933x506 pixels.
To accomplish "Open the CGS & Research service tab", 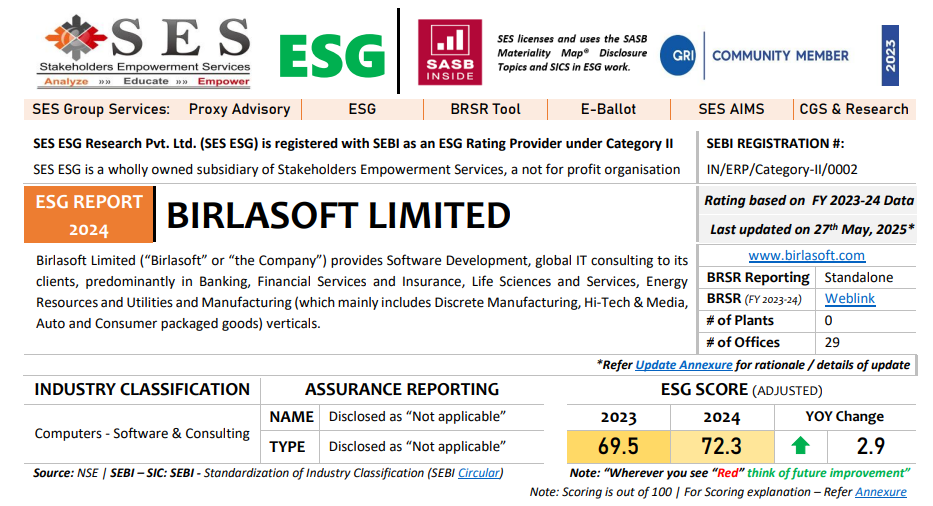I will tap(854, 109).
